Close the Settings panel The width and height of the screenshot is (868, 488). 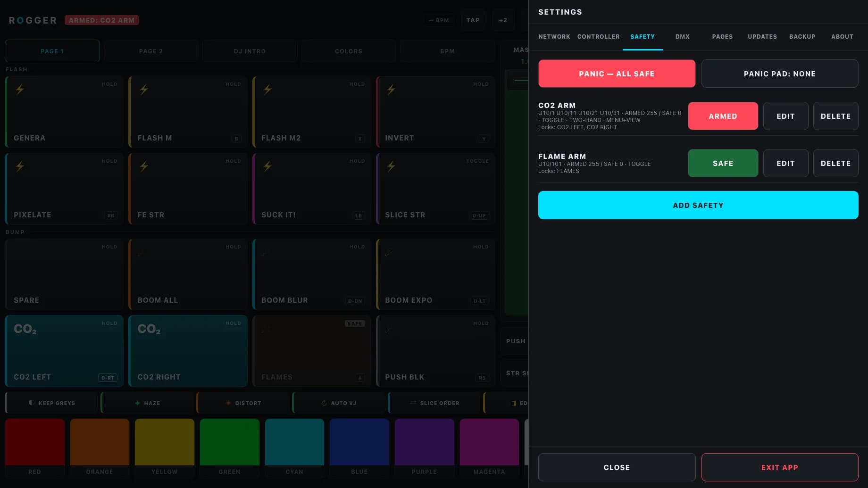point(617,467)
